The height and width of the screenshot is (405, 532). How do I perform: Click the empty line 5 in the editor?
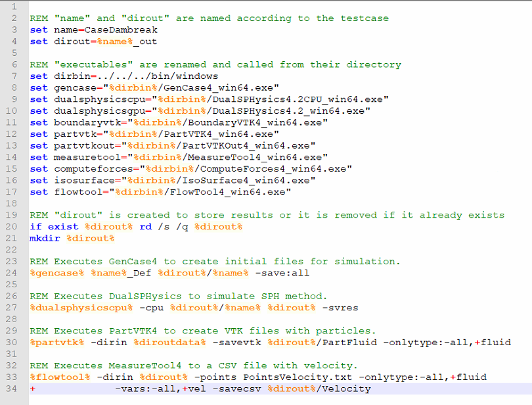tap(39, 53)
